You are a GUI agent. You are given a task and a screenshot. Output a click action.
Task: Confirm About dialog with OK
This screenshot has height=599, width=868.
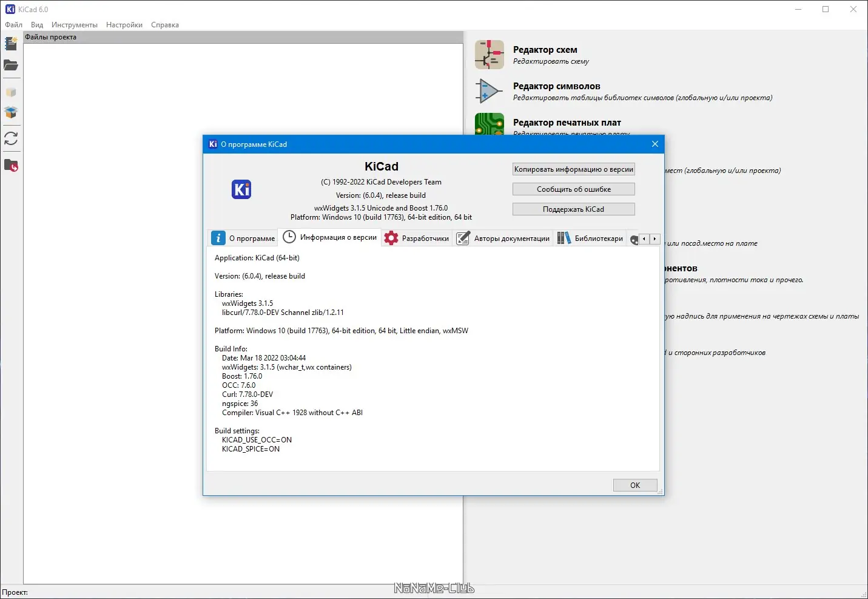[635, 485]
